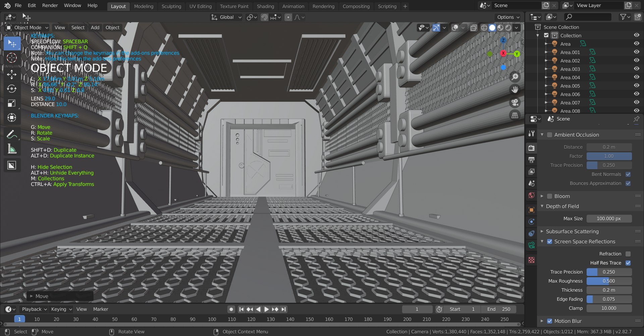Click the viewport Select menu button
Viewport: 644px width, 336px height.
click(78, 28)
